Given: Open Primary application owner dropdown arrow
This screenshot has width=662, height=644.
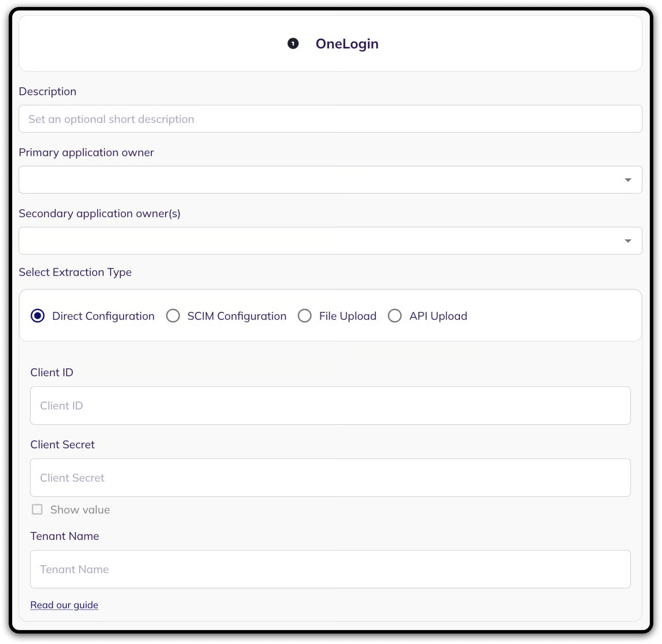Looking at the screenshot, I should 628,180.
